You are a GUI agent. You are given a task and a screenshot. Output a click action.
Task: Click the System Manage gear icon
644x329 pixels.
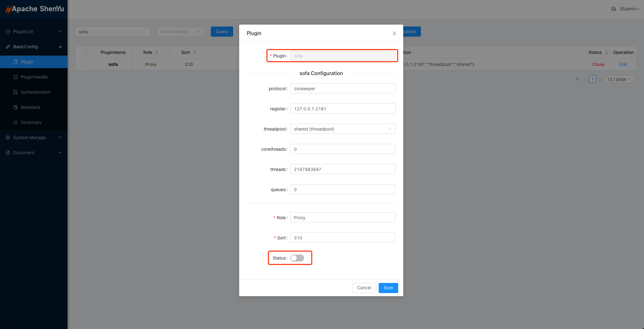click(x=8, y=138)
